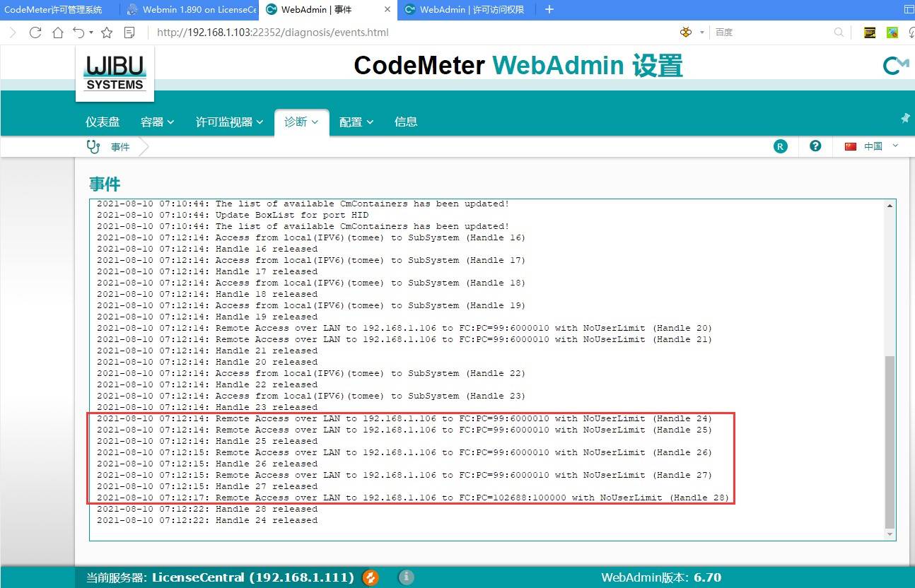Screen dimensions: 915x588
Task: Click the SubSystem (Handle 16) access line
Action: pyautogui.click(x=311, y=237)
